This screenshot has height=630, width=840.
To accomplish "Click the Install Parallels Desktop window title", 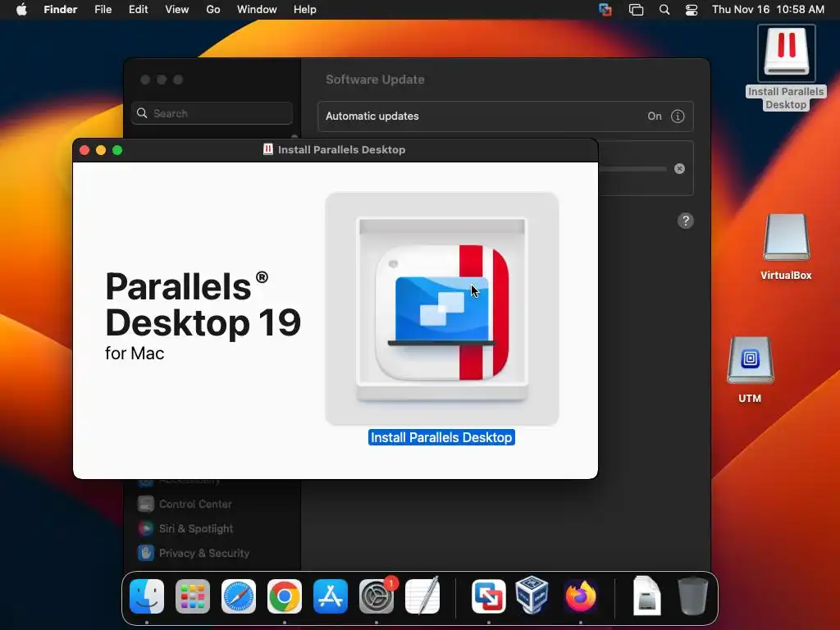I will [341, 150].
